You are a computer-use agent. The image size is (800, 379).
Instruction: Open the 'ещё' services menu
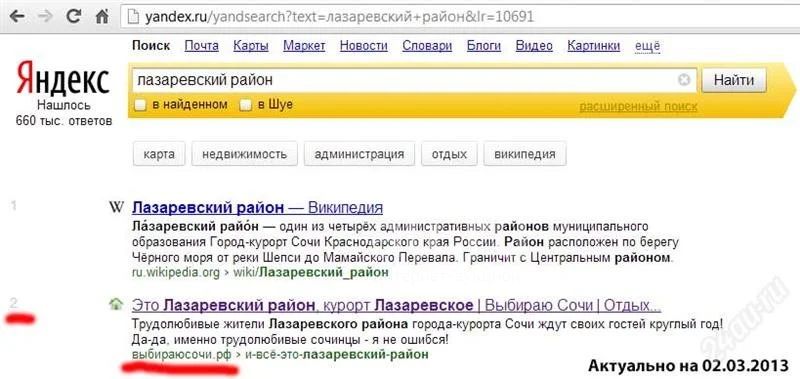point(647,46)
